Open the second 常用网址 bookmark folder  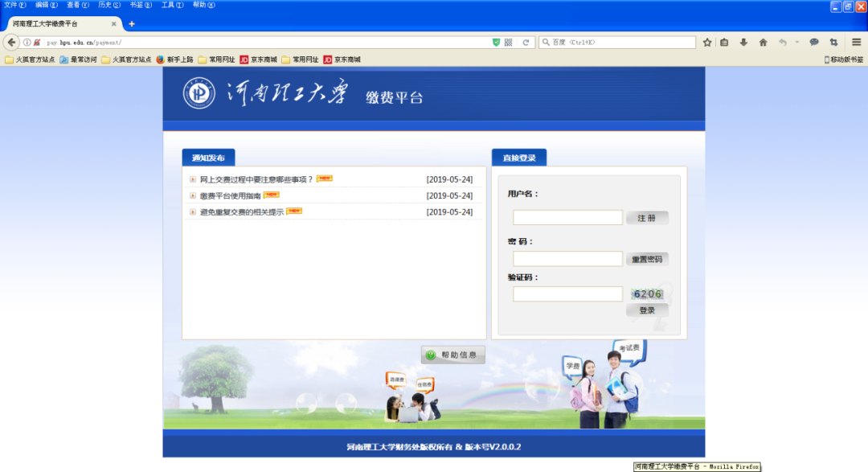300,60
